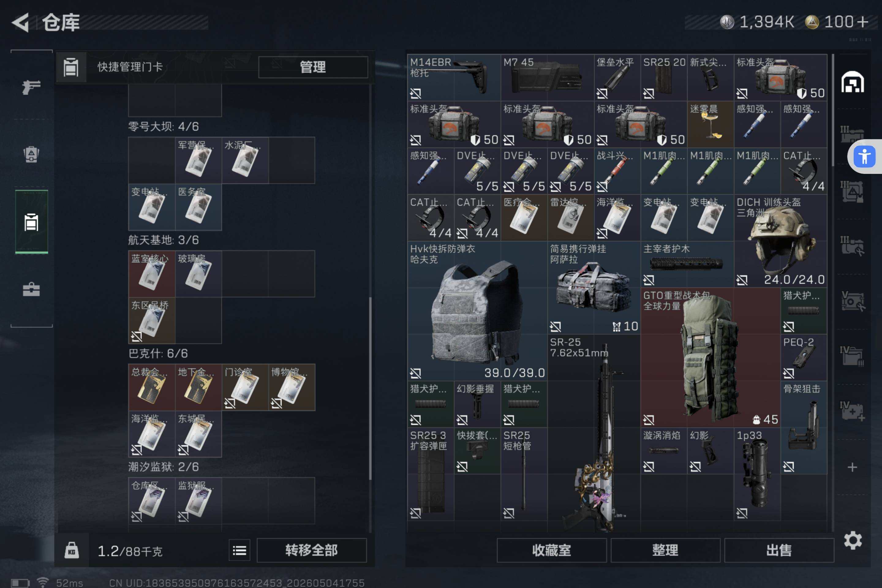Select the 监狱服 keycard
This screenshot has width=882, height=588.
point(198,501)
